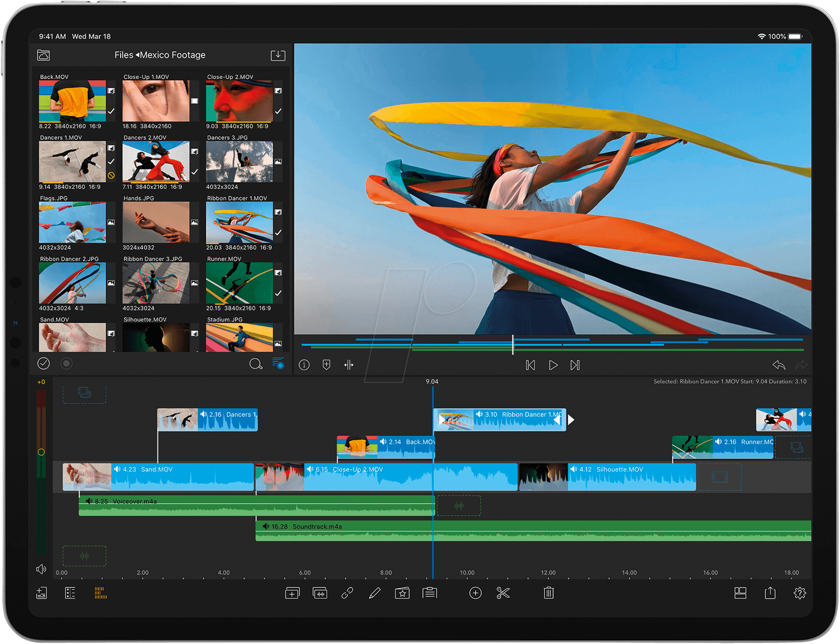Tap the empty video placeholder after Silhouette.MOV
The height and width of the screenshot is (644, 840).
tap(720, 477)
